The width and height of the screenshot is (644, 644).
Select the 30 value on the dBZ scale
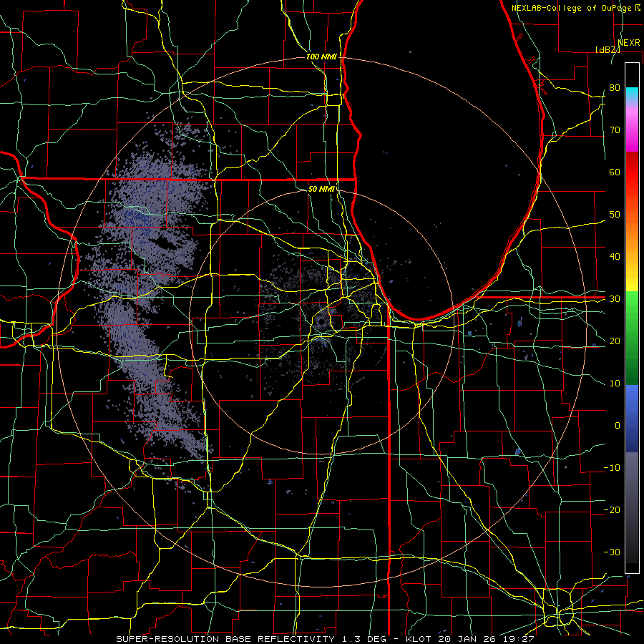coord(615,298)
